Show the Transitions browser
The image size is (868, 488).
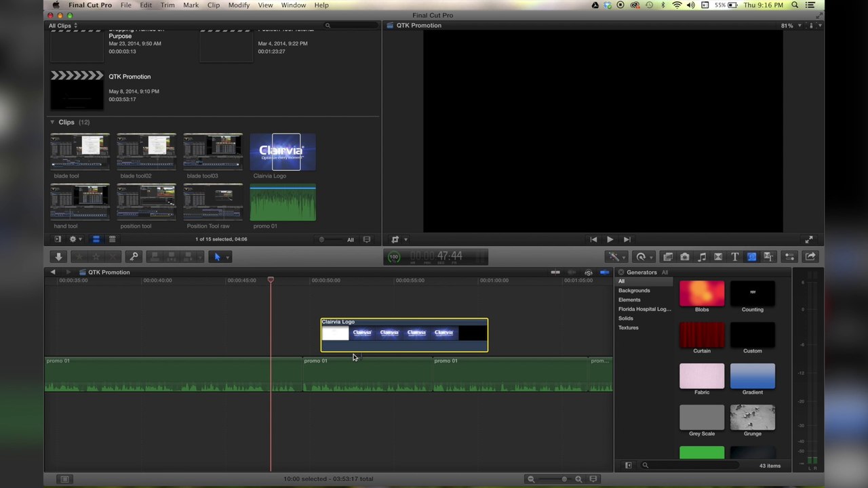point(718,257)
